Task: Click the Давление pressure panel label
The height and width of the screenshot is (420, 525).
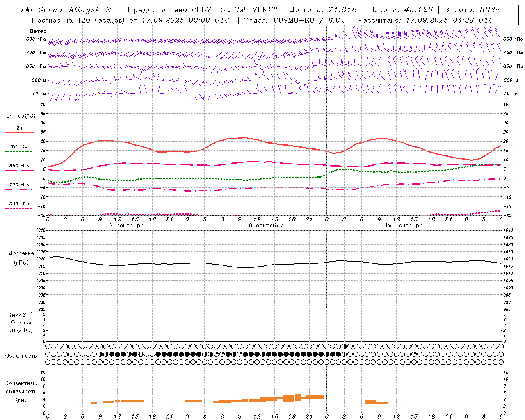Action: tap(21, 253)
